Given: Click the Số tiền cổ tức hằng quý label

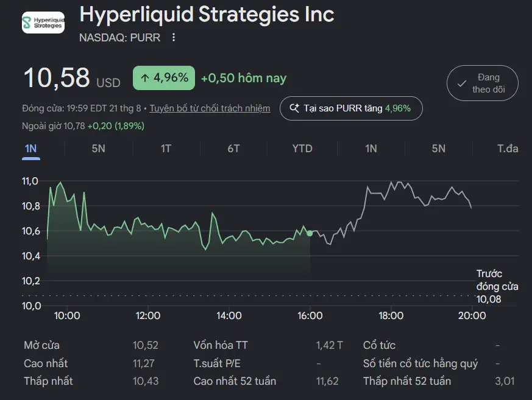Looking at the screenshot, I should coord(420,363).
